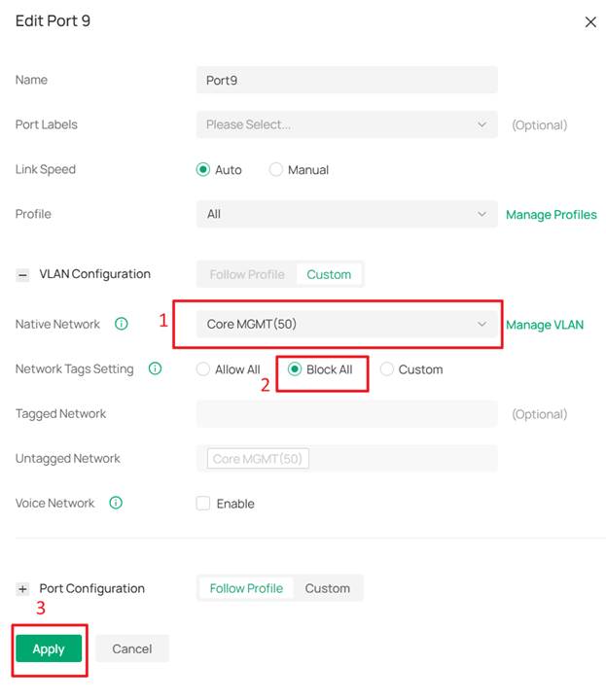Collapse the VLAN Configuration section

pyautogui.click(x=22, y=275)
